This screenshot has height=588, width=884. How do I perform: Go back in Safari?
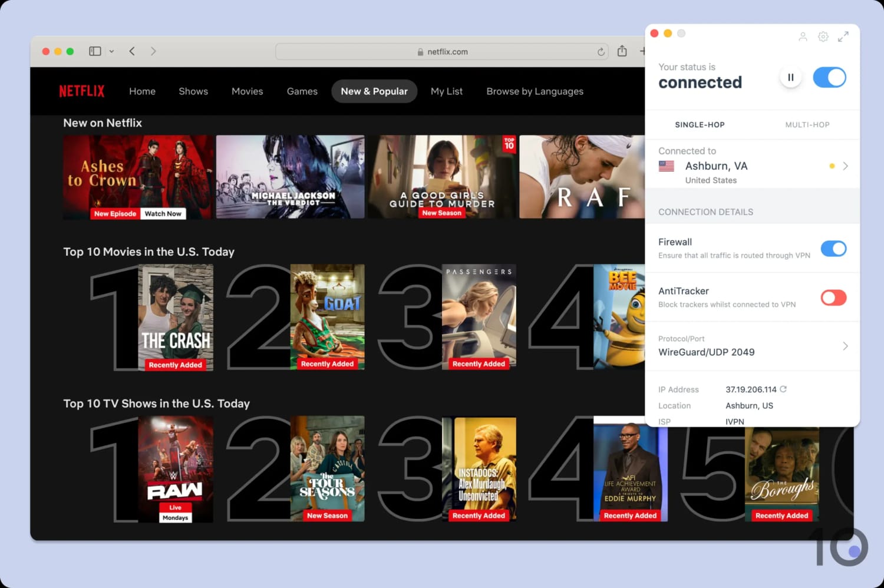tap(132, 51)
